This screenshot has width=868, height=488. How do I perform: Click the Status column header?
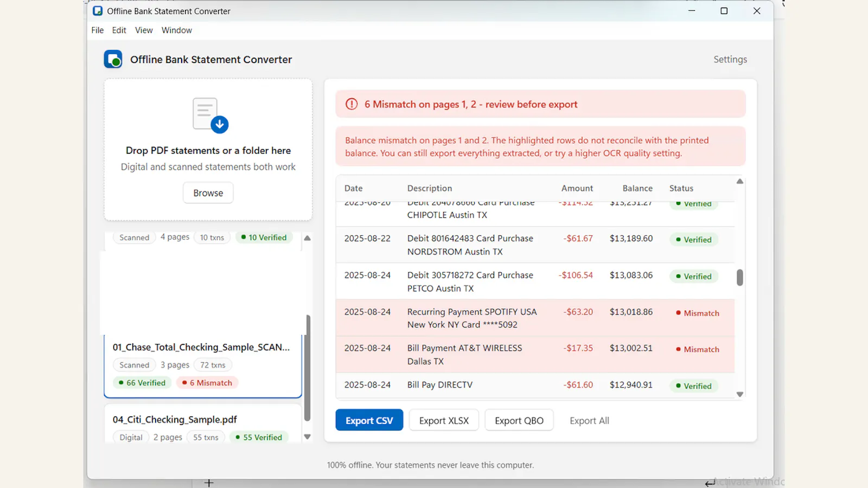coord(681,188)
